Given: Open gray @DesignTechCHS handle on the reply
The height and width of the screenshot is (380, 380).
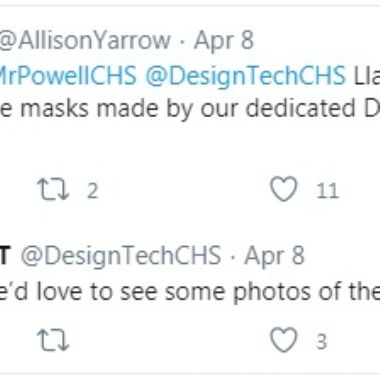Looking at the screenshot, I should click(121, 257).
